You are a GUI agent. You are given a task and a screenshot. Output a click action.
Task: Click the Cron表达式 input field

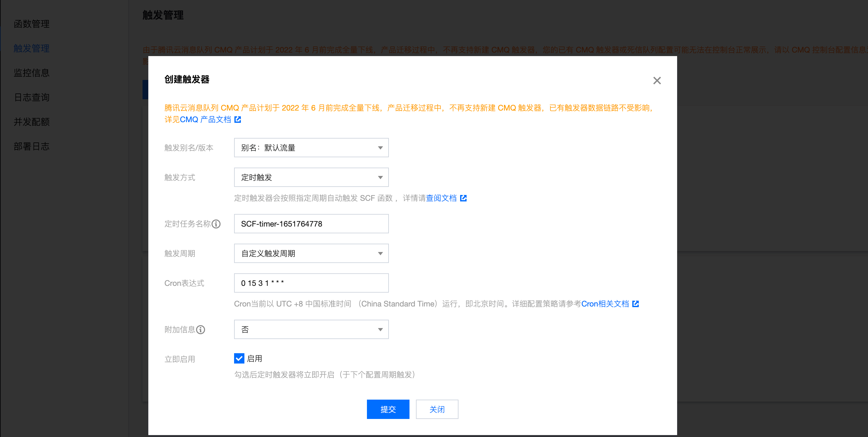pos(311,283)
